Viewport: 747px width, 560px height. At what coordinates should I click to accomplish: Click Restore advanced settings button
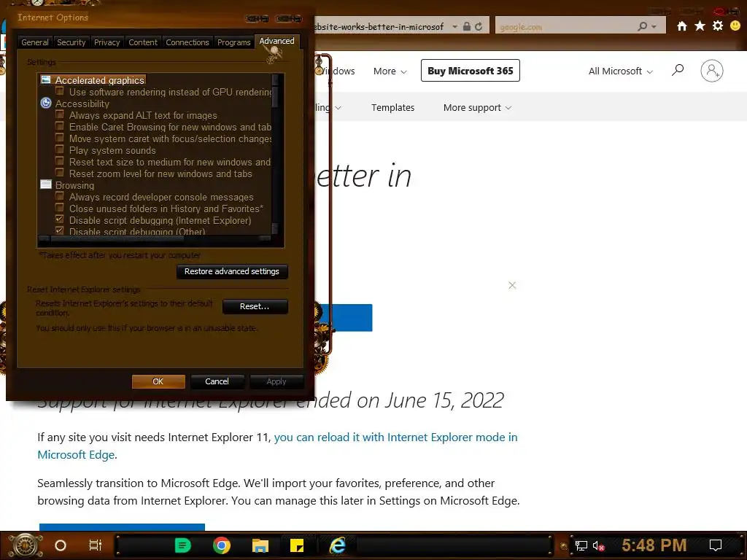click(232, 271)
